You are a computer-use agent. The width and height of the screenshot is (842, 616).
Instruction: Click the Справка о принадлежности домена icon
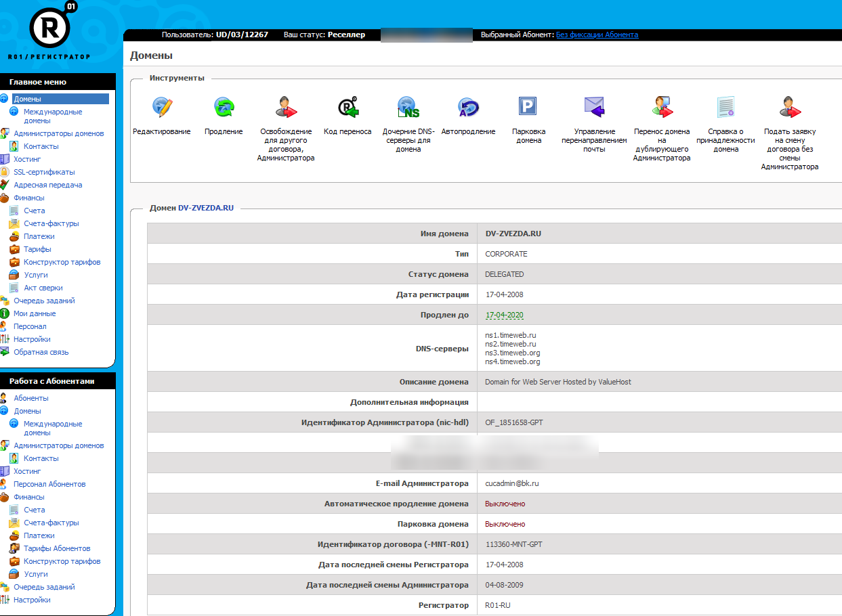tap(725, 107)
